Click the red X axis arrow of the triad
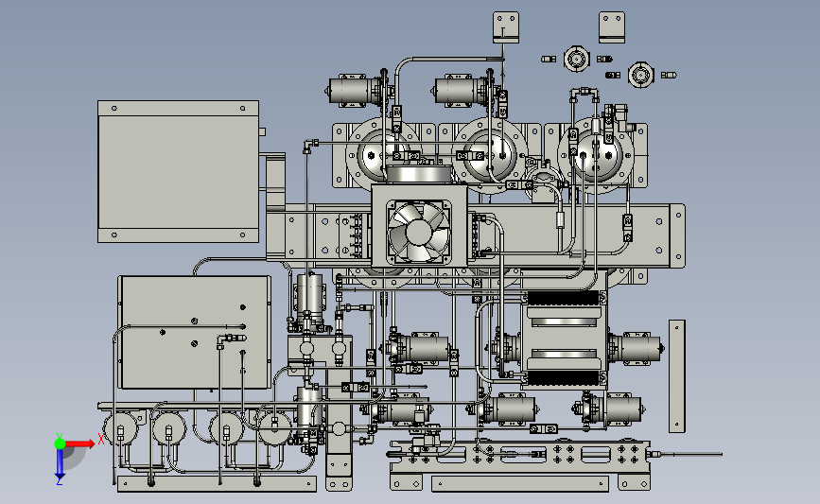This screenshot has width=820, height=504. point(80,443)
